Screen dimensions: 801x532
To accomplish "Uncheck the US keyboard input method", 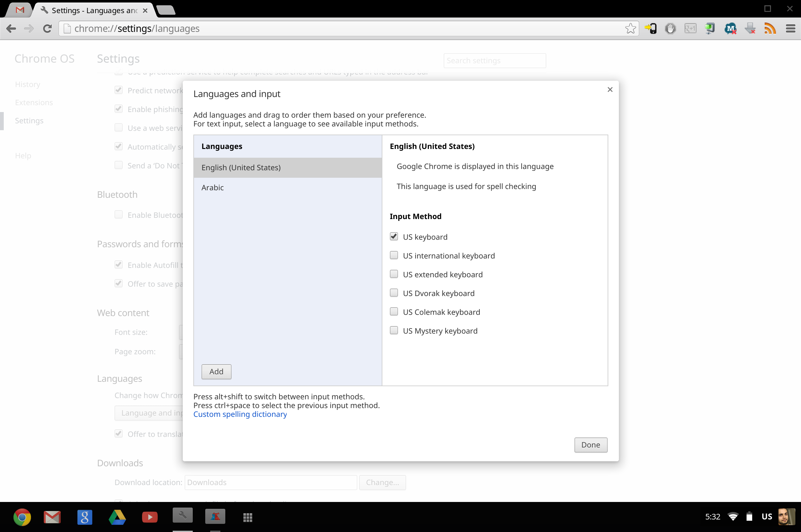I will [394, 236].
